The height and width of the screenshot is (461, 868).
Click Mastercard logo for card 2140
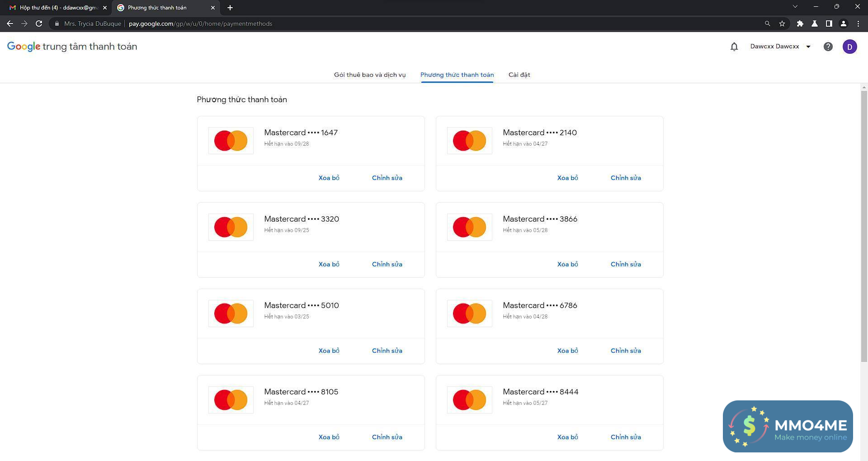click(x=469, y=141)
